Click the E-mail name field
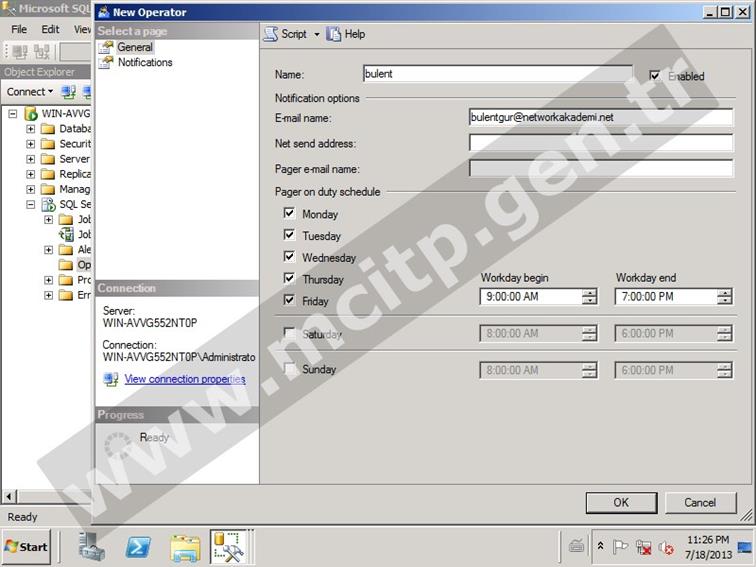The image size is (756, 567). click(601, 117)
